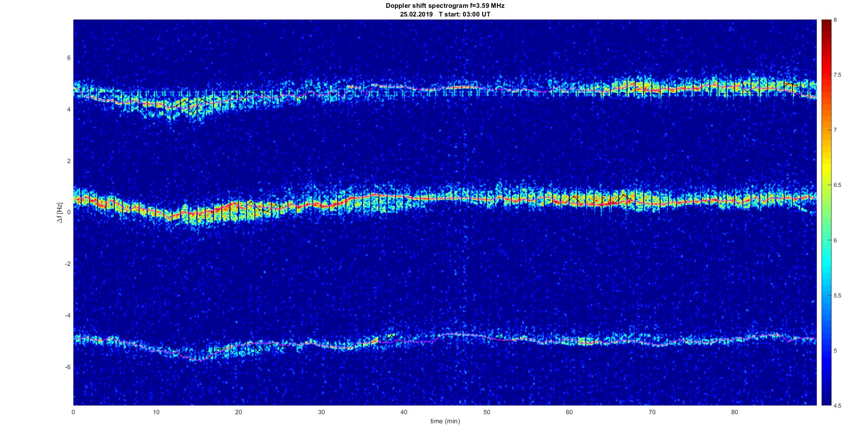Click the x-axis tick label "10"
This screenshot has width=868, height=435.
click(x=156, y=412)
